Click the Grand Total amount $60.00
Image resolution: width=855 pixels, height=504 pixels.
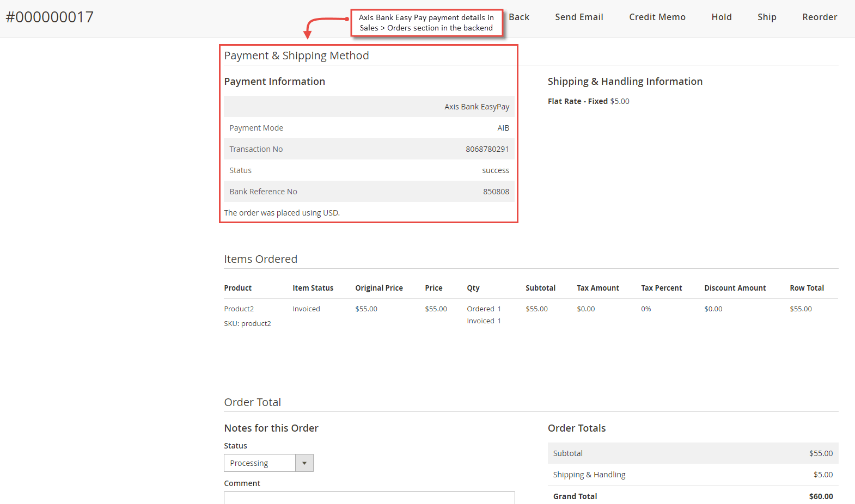click(x=821, y=496)
